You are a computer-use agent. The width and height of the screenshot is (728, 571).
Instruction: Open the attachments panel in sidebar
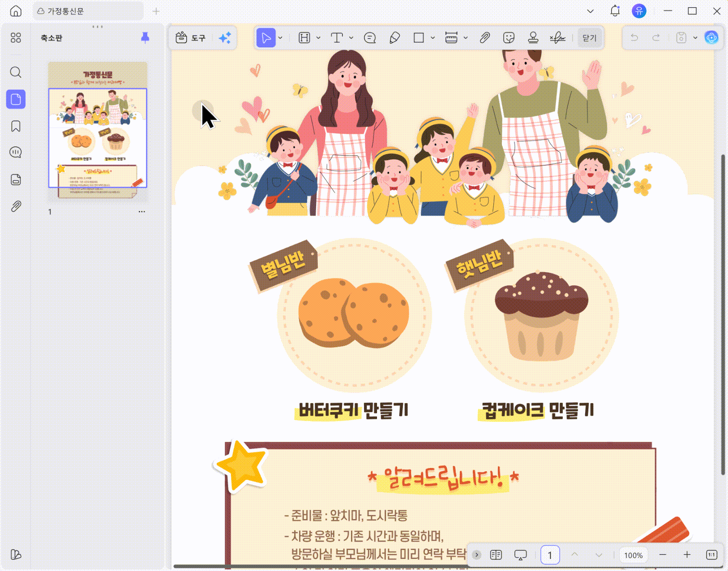pyautogui.click(x=16, y=206)
